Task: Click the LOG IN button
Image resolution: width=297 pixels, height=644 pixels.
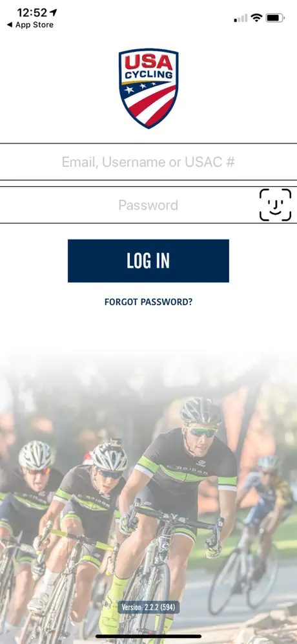Action: (148, 261)
